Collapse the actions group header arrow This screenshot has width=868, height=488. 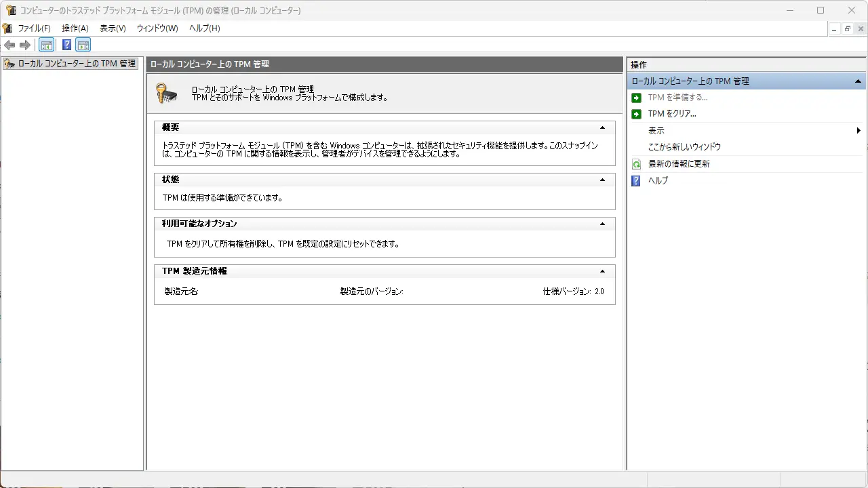[858, 81]
